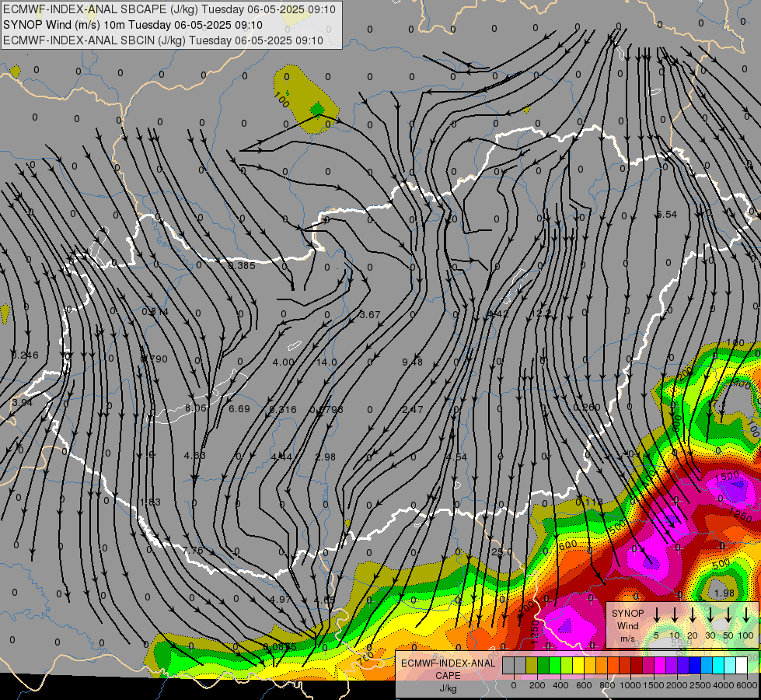761x700 pixels.
Task: Click the SYNOP Wind 10m header line
Action: 132,25
